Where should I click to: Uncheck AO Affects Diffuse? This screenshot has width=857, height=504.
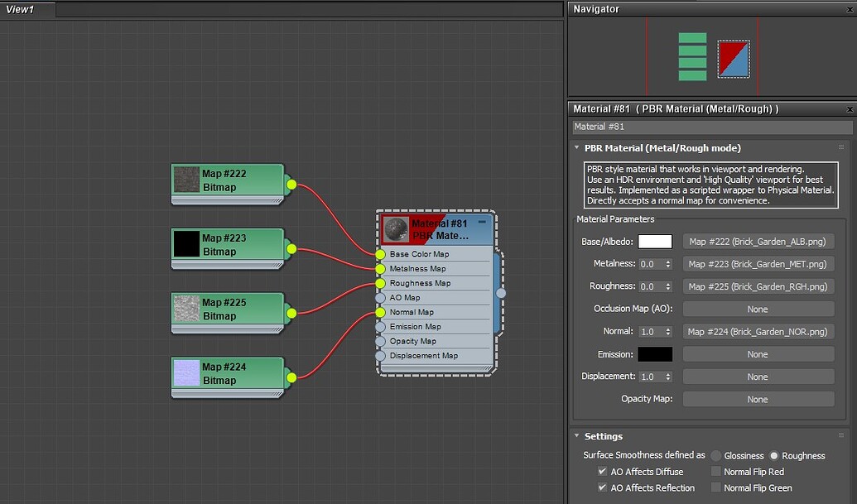(602, 471)
